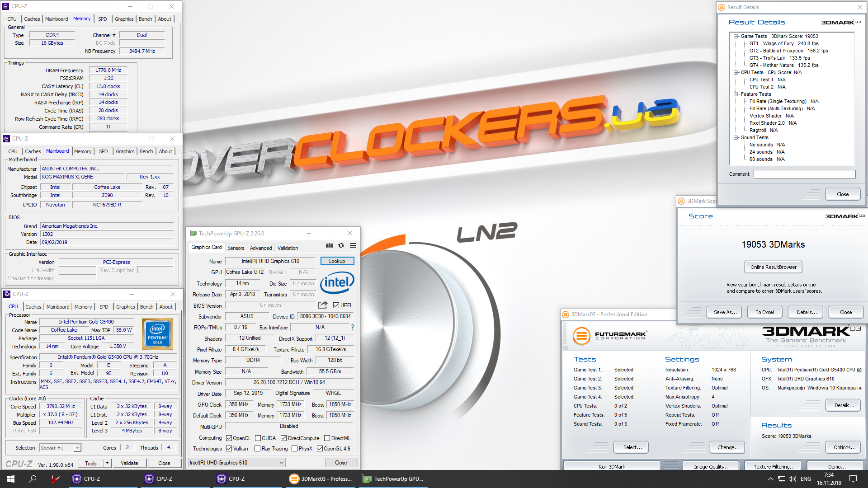The width and height of the screenshot is (868, 488).
Task: Open the GPU-Z hamburger menu icon
Action: click(x=353, y=245)
